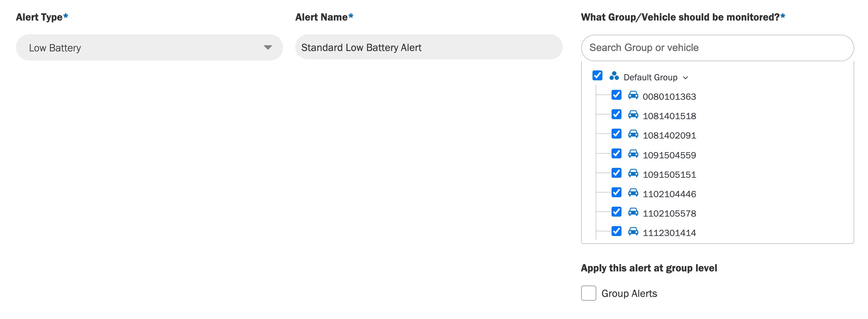Screen dimensions: 868x319
Task: Click the Group Alerts label text
Action: pyautogui.click(x=629, y=293)
